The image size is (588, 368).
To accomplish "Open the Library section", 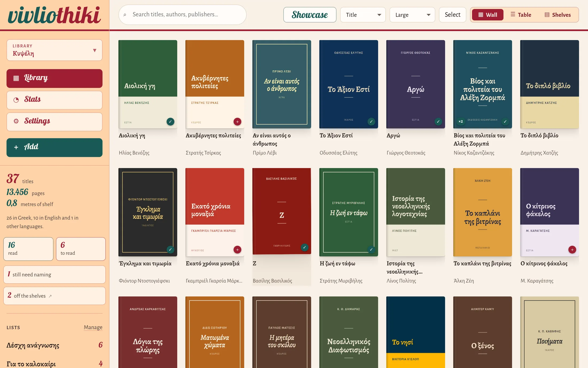I will click(55, 78).
